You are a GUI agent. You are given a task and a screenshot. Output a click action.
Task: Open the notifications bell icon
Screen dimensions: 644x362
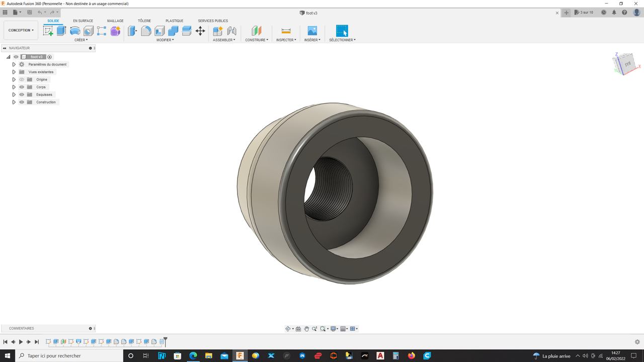pyautogui.click(x=614, y=13)
